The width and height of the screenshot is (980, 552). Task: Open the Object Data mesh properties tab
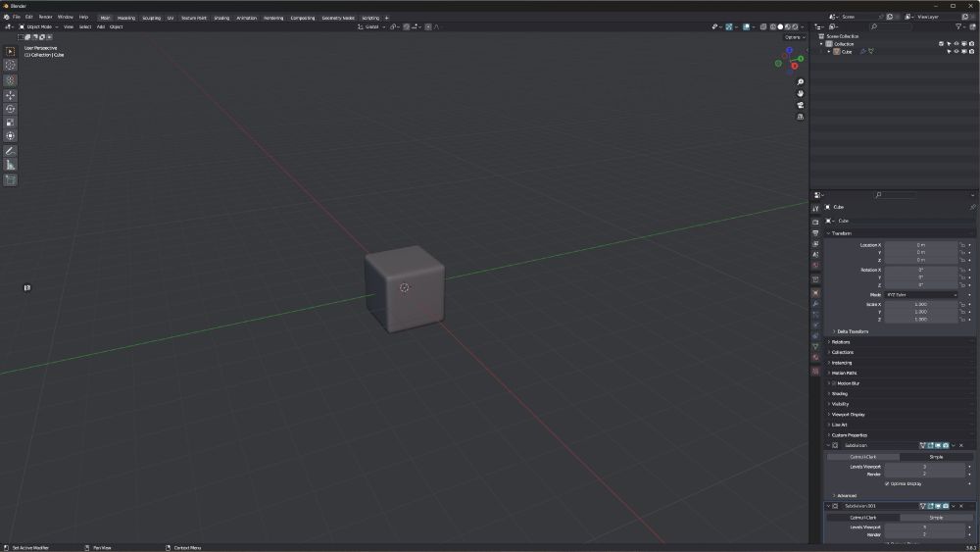[815, 346]
